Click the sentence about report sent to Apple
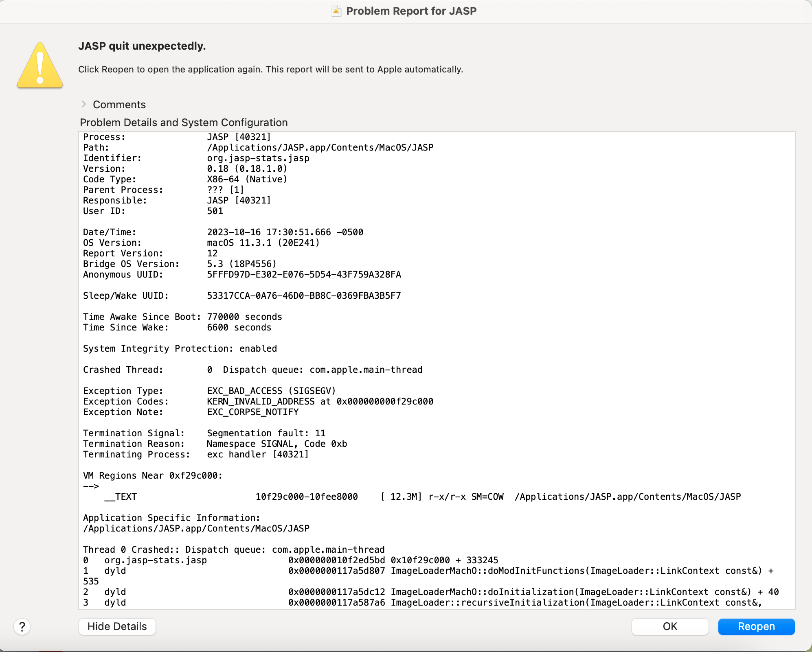 270,69
